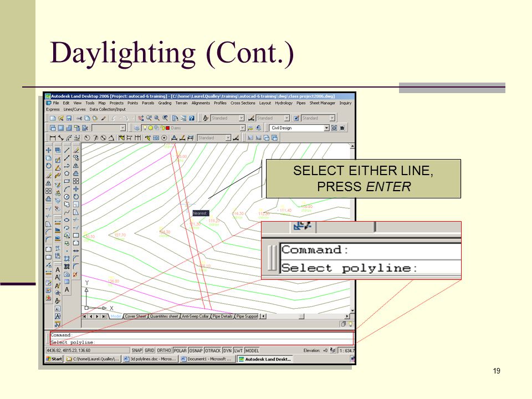Select the Multiline Text A tool
532x399 pixels.
(x=67, y=290)
